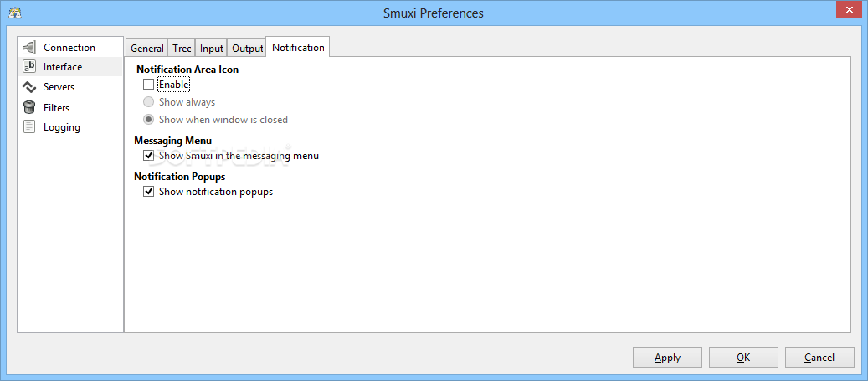The image size is (868, 381).
Task: Select the Logging category
Action: click(x=61, y=127)
